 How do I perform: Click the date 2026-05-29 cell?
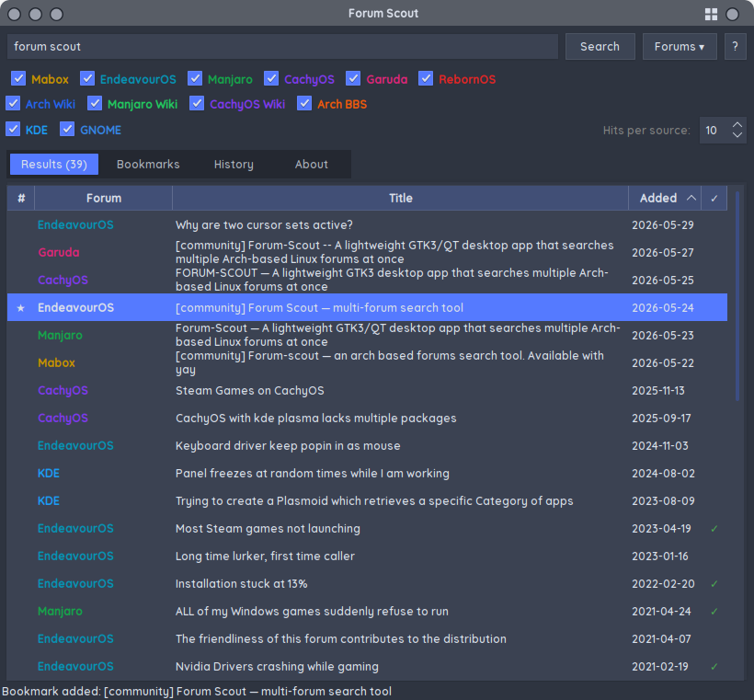[x=663, y=225]
